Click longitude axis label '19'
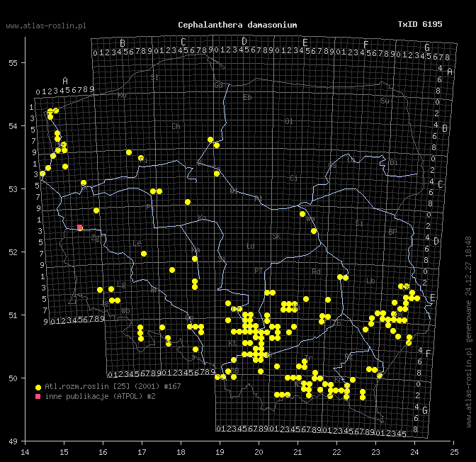Screen dimensions: 476x462 220,452
